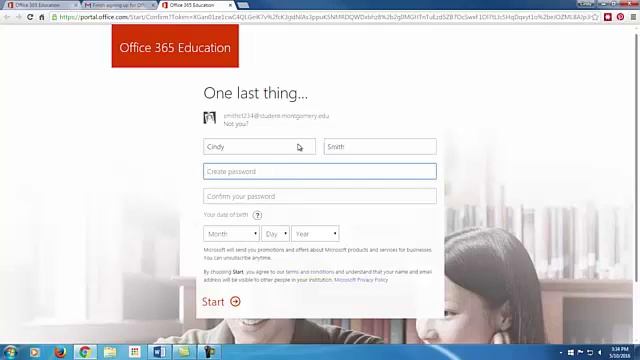The width and height of the screenshot is (640, 360).
Task: Click the volume speaker tray icon
Action: pyautogui.click(x=600, y=352)
